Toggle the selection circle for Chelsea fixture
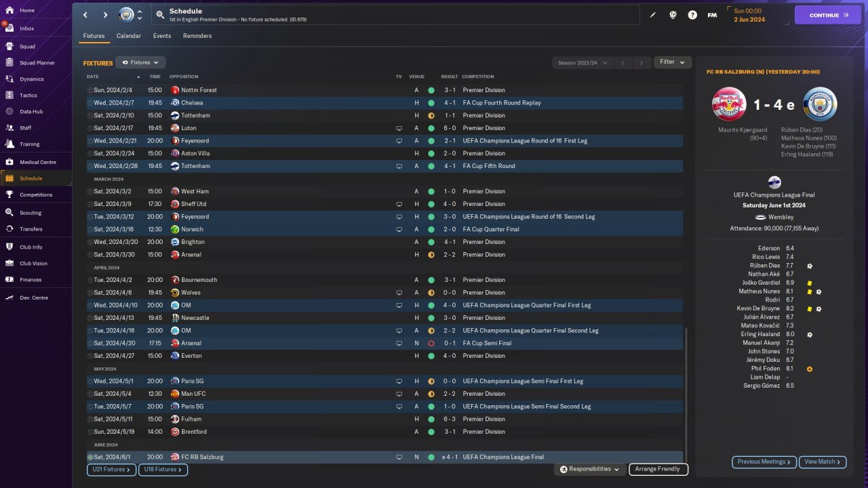The height and width of the screenshot is (488, 868). point(90,103)
